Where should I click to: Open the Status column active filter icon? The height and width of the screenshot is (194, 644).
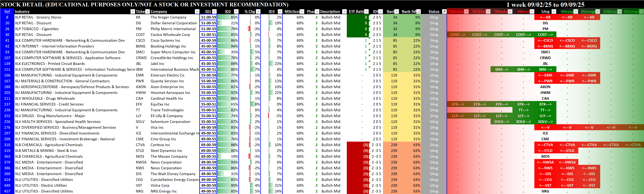click(444, 11)
